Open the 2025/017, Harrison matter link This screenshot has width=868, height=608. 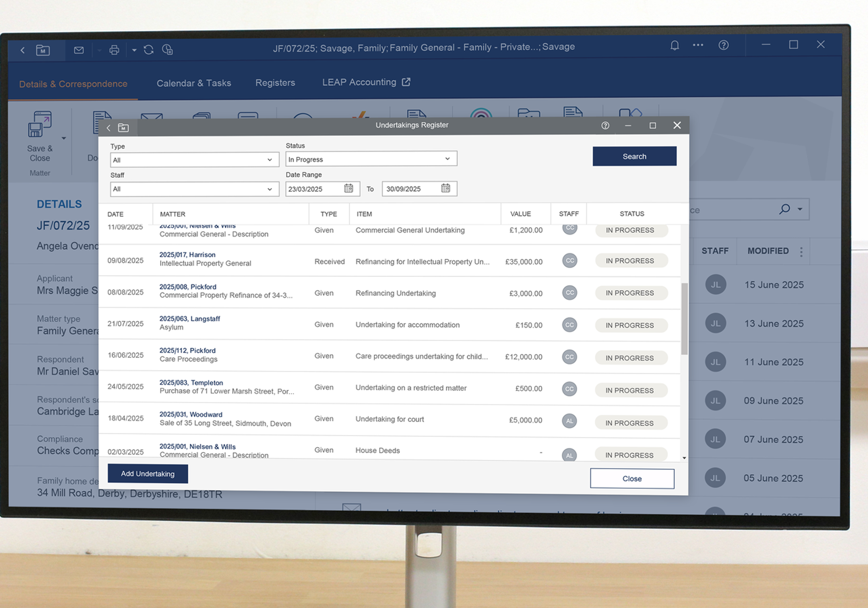[x=187, y=254]
